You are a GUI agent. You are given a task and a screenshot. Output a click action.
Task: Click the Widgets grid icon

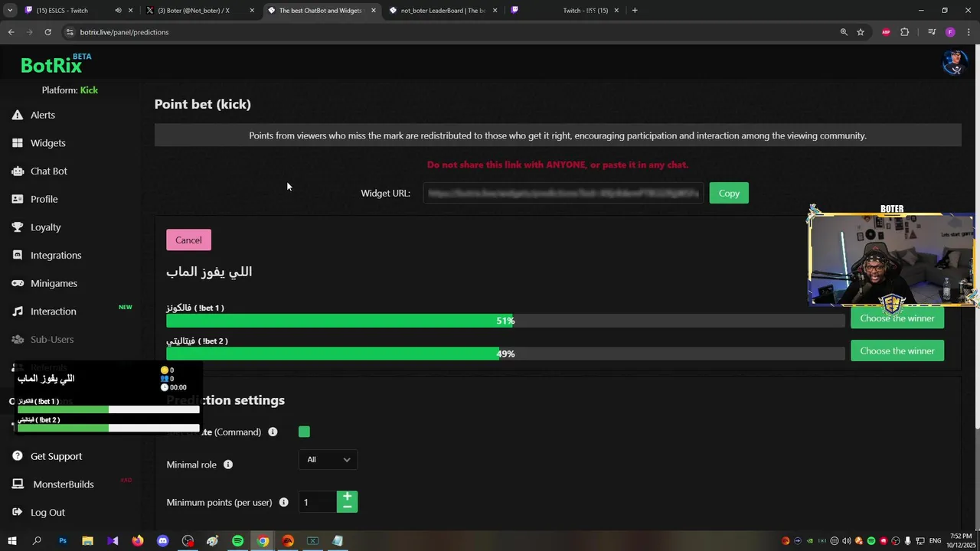tap(17, 143)
